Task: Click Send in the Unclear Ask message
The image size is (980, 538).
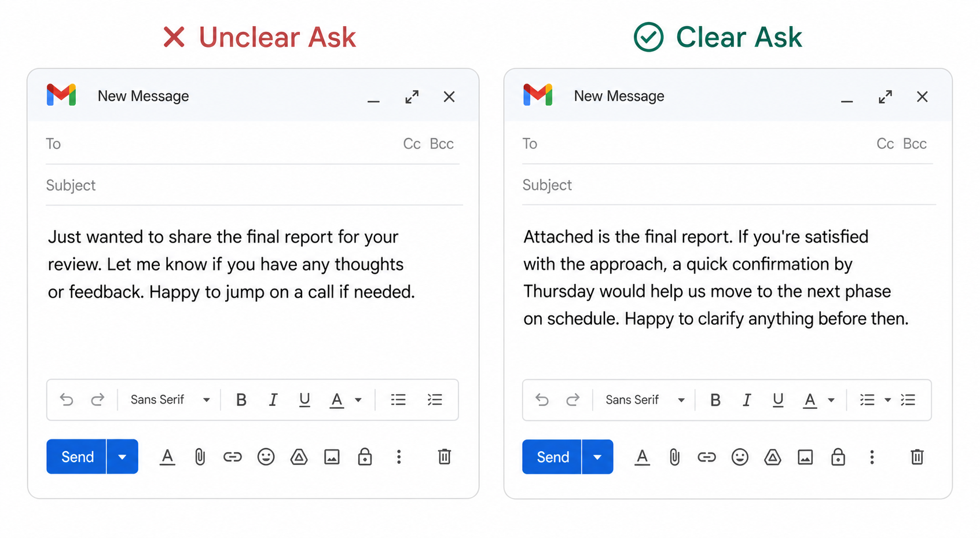Action: (x=76, y=456)
